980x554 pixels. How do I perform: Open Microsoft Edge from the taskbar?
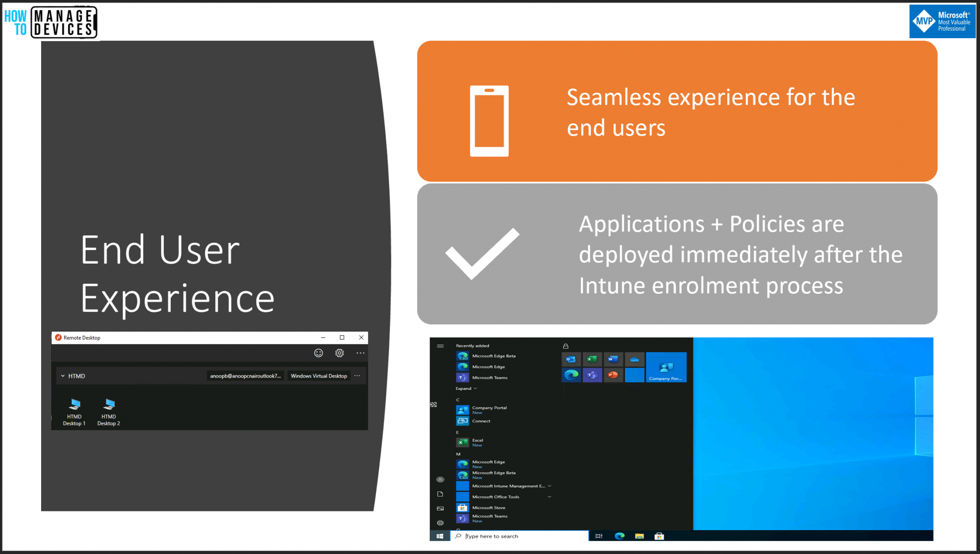pos(620,536)
